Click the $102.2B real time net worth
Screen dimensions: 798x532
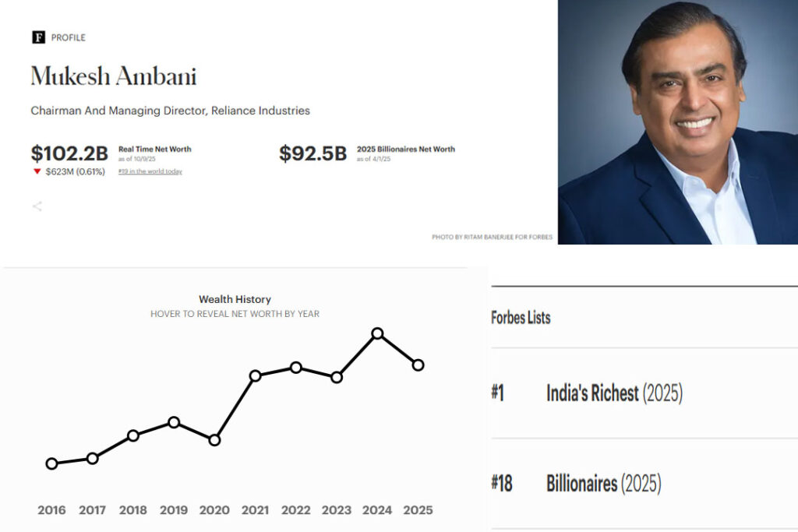coord(69,153)
